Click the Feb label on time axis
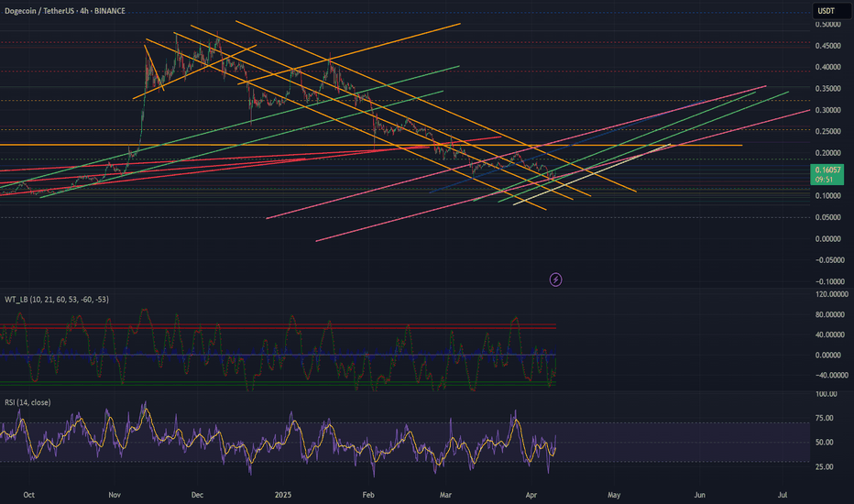The height and width of the screenshot is (504, 854). coord(368,495)
